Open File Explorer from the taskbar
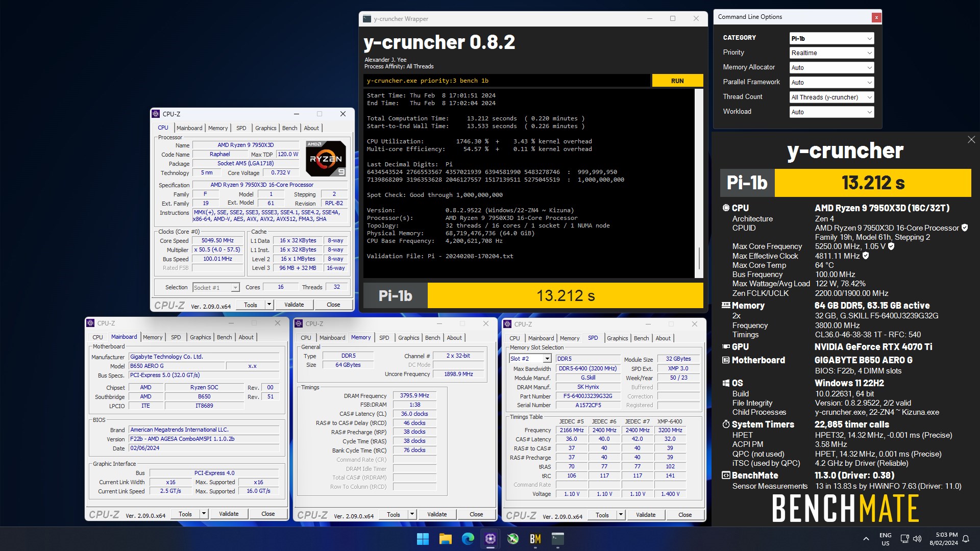980x551 pixels. point(445,539)
